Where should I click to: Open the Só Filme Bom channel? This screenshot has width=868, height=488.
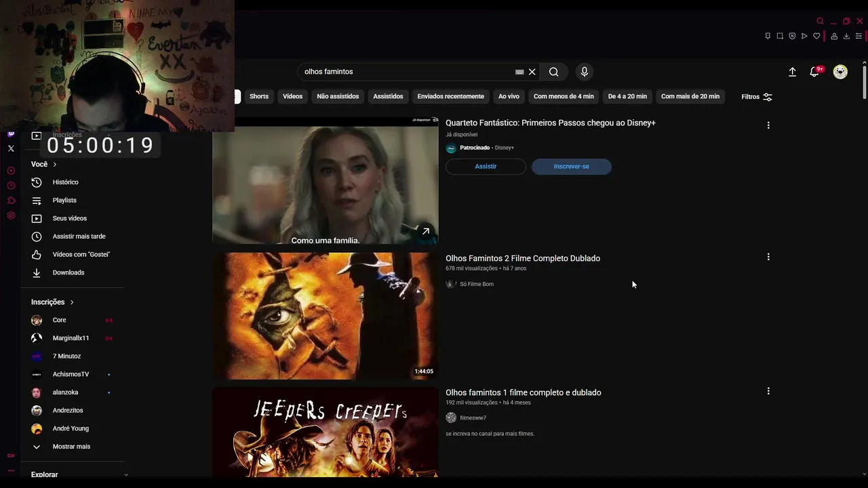(477, 284)
